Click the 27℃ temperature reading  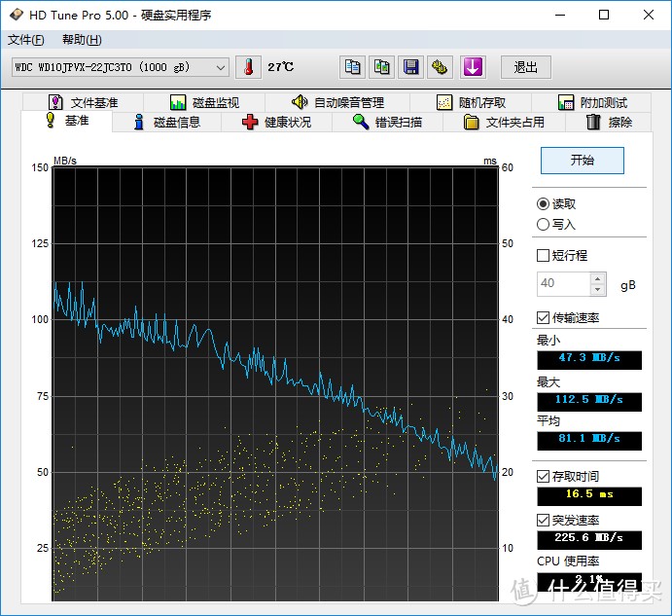click(x=281, y=67)
